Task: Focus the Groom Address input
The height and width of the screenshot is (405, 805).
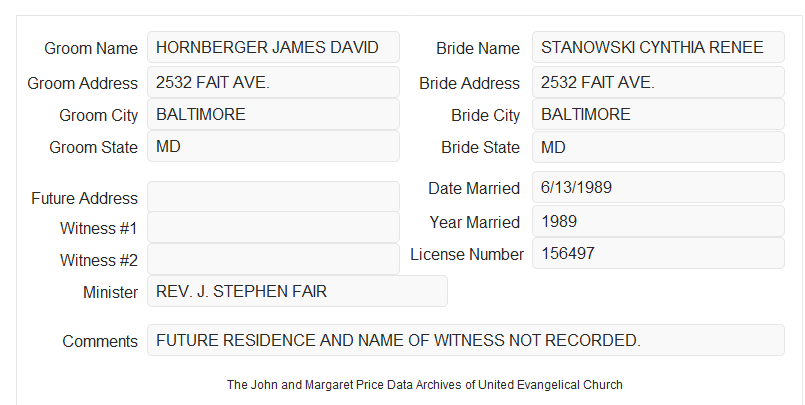Action: [273, 82]
